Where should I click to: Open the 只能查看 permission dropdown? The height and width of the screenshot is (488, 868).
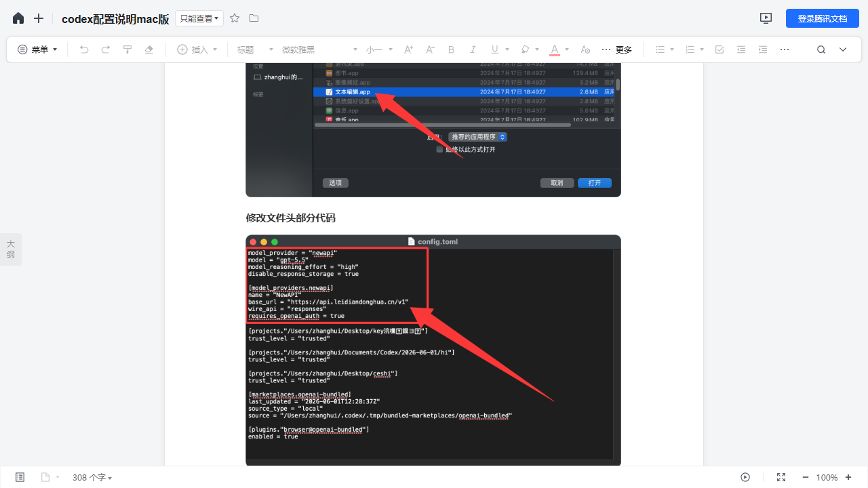(x=198, y=18)
